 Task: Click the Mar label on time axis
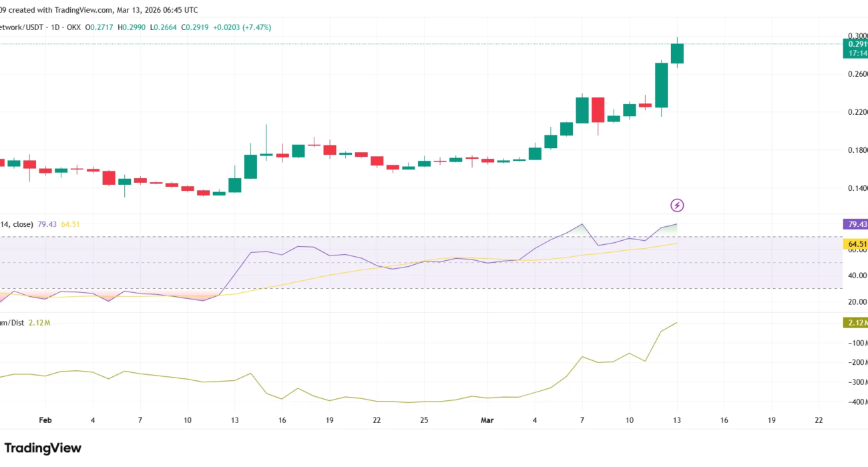488,420
